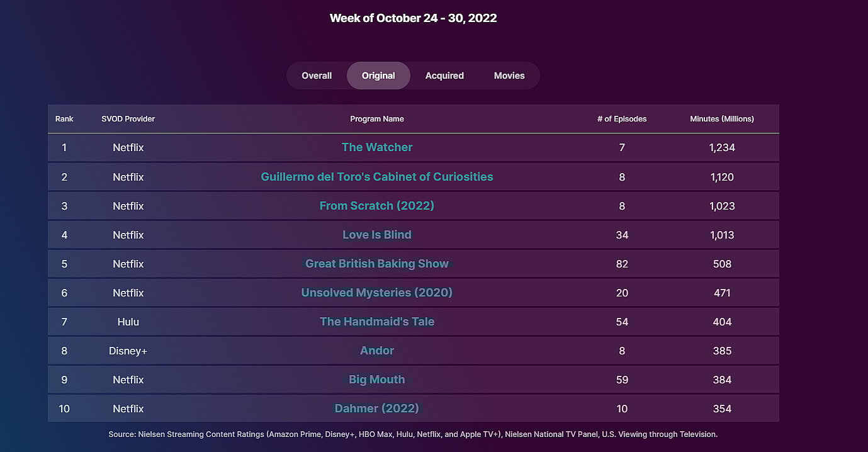Click the # of Episodes column header

tap(622, 119)
